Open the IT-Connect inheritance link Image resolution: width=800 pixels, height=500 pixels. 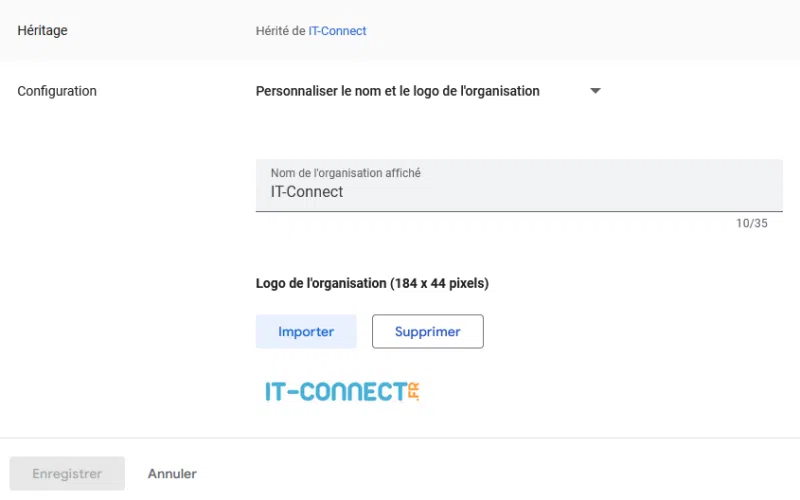[337, 31]
